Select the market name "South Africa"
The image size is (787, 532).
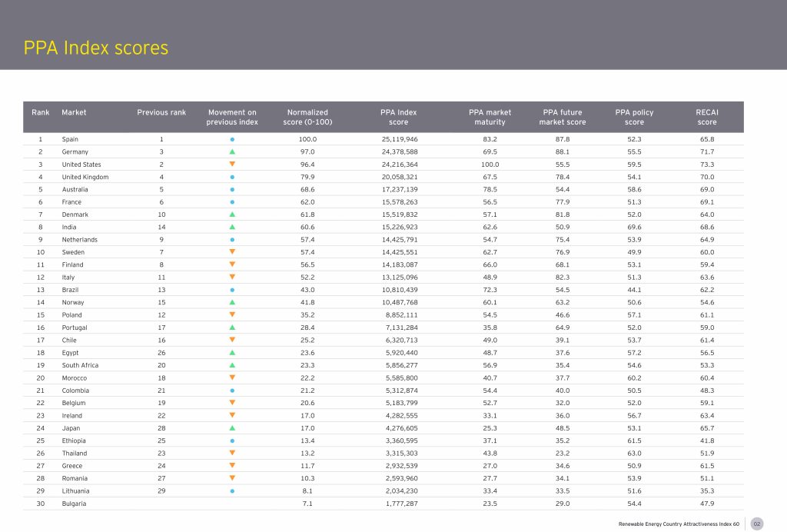(80, 365)
